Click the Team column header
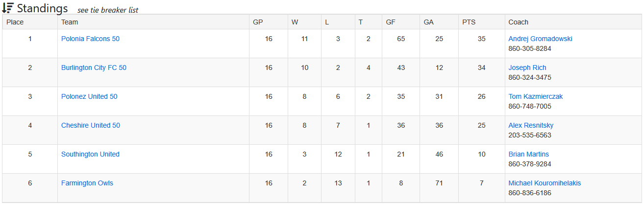Screen dimensions: 644x204 70,22
